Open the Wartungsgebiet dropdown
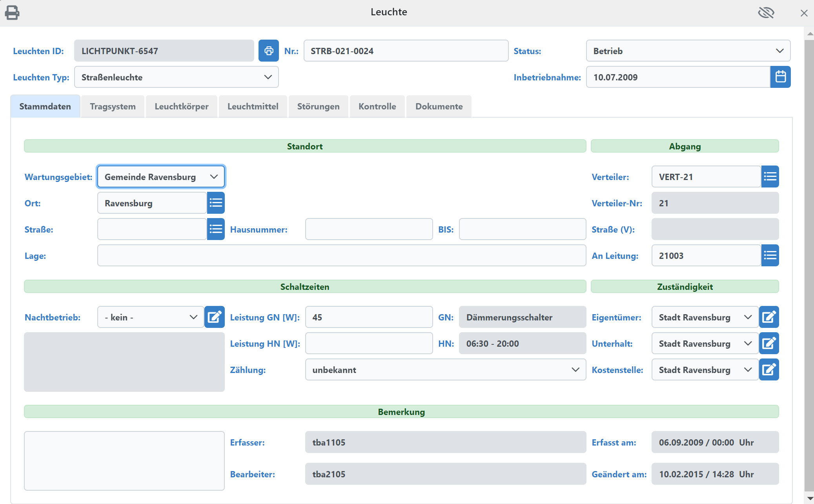Image resolution: width=814 pixels, height=504 pixels. [x=161, y=176]
